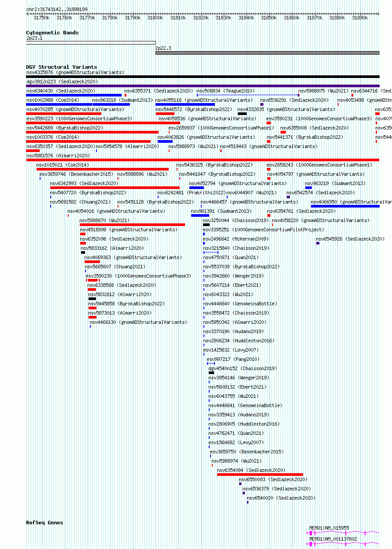Open nsv4519443 (gnomADStructuralVariants)
Screen dimensions: 392x549
[x=269, y=146]
